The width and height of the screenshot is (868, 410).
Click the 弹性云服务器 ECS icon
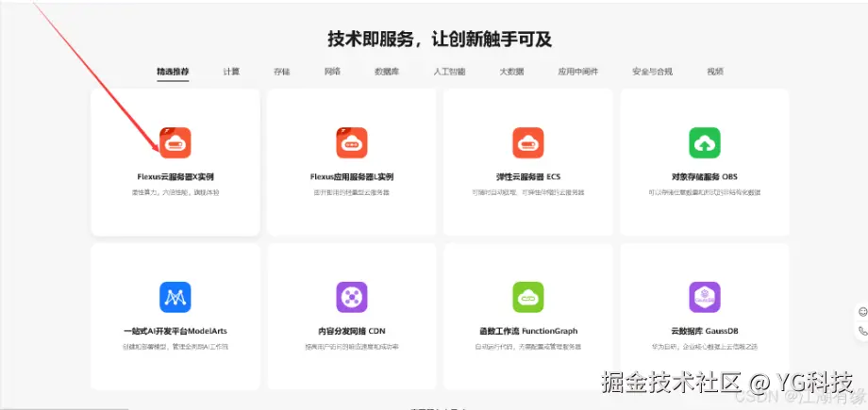528,142
